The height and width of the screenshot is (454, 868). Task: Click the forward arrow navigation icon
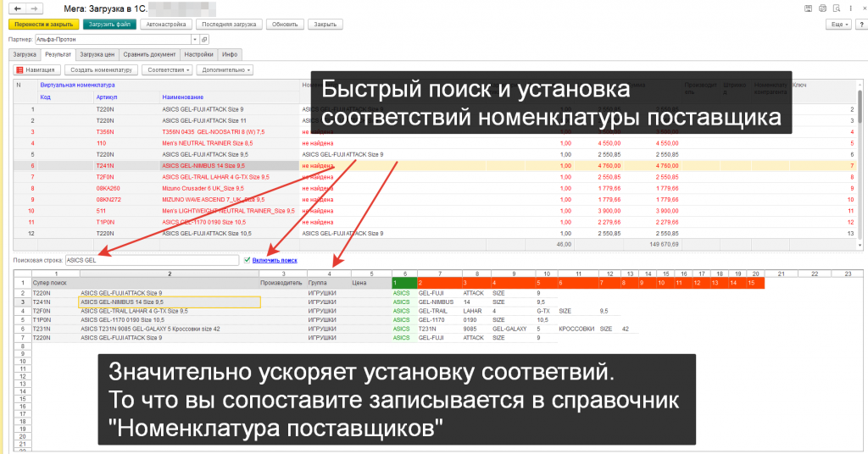coord(34,8)
